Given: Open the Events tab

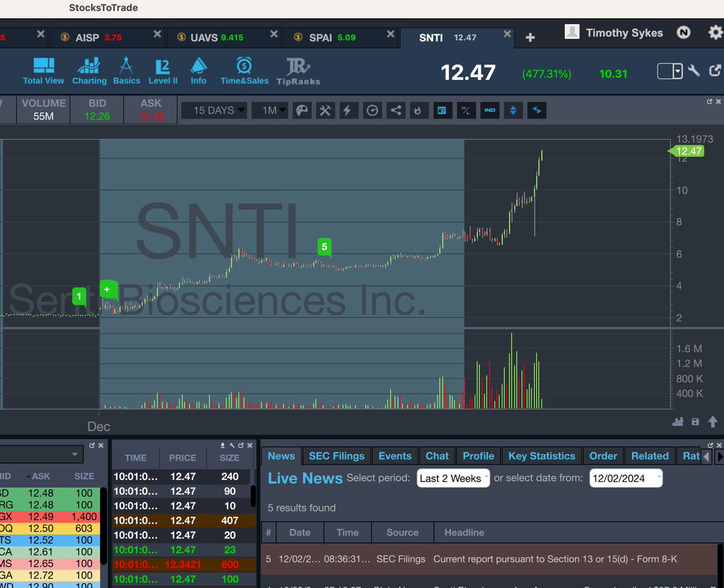Looking at the screenshot, I should pyautogui.click(x=395, y=456).
